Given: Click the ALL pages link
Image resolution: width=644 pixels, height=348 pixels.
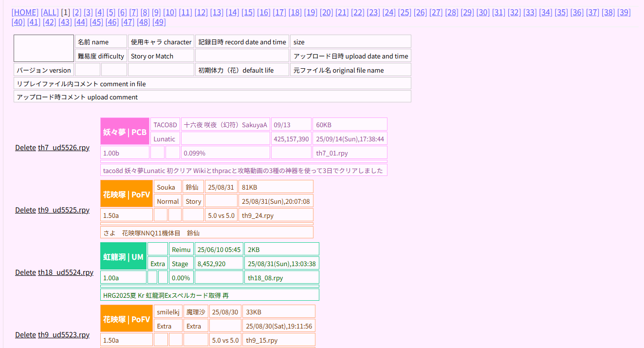Looking at the screenshot, I should (x=49, y=12).
